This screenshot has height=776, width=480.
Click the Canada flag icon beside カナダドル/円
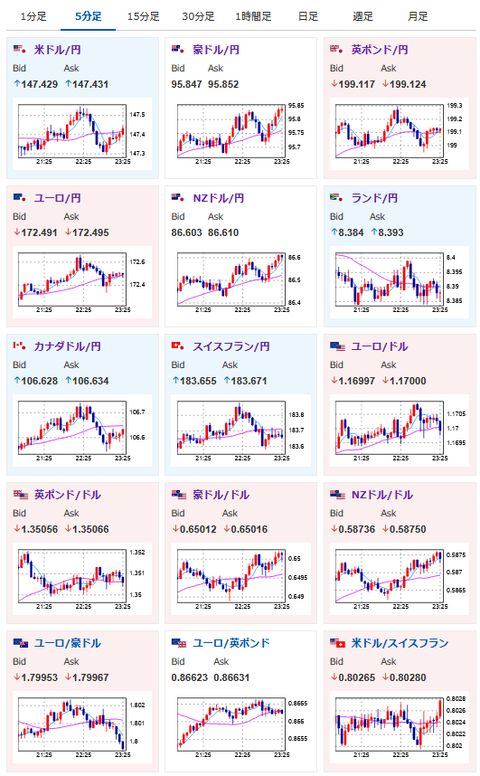point(20,346)
